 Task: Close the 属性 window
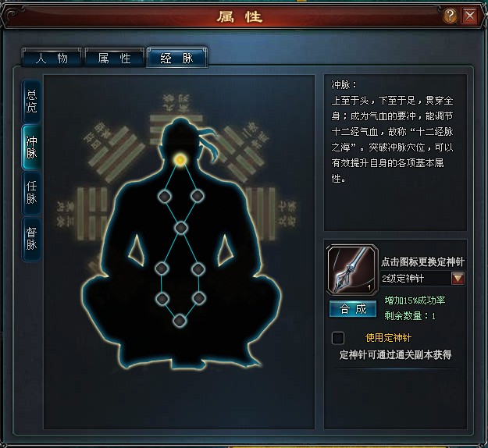pyautogui.click(x=470, y=16)
